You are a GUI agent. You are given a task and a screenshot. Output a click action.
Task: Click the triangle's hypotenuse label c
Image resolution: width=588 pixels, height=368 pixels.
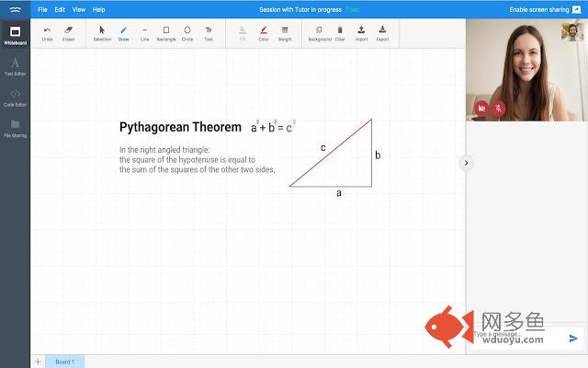click(323, 148)
